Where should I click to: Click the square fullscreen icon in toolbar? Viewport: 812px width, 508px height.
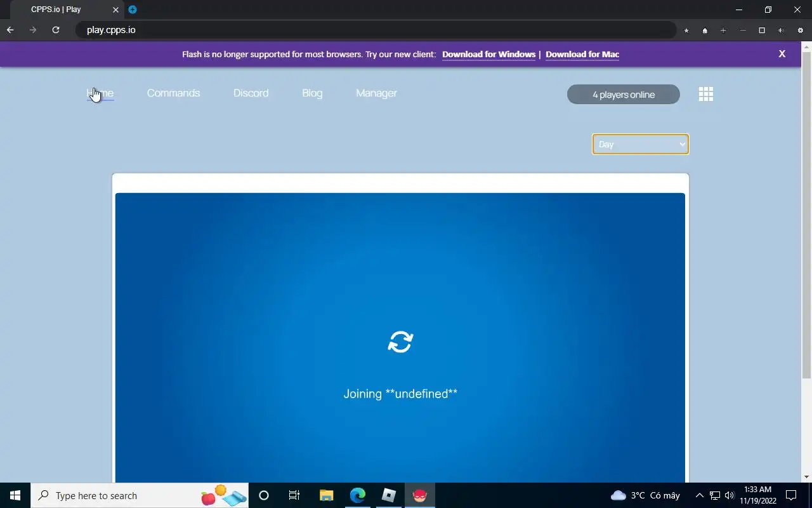[762, 30]
